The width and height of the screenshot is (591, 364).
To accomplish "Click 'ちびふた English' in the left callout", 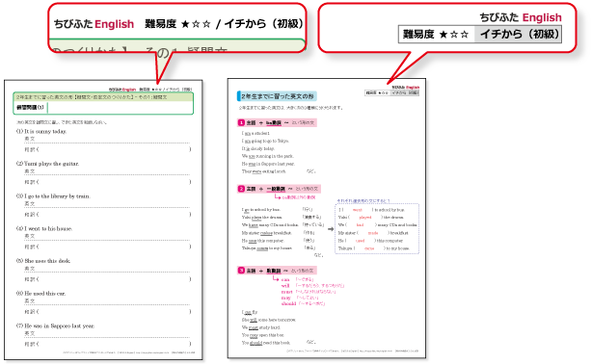I will [x=94, y=24].
